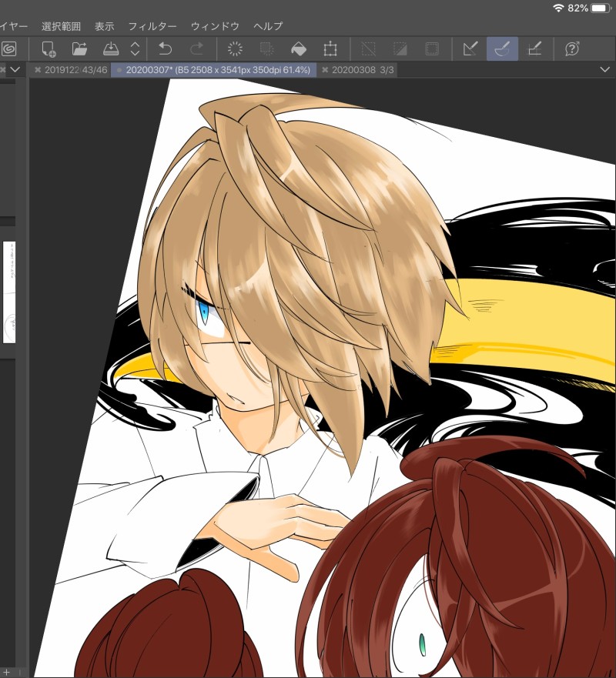The width and height of the screenshot is (616, 678).
Task: Expand the up-down arrows beside Save
Action: pyautogui.click(x=135, y=48)
